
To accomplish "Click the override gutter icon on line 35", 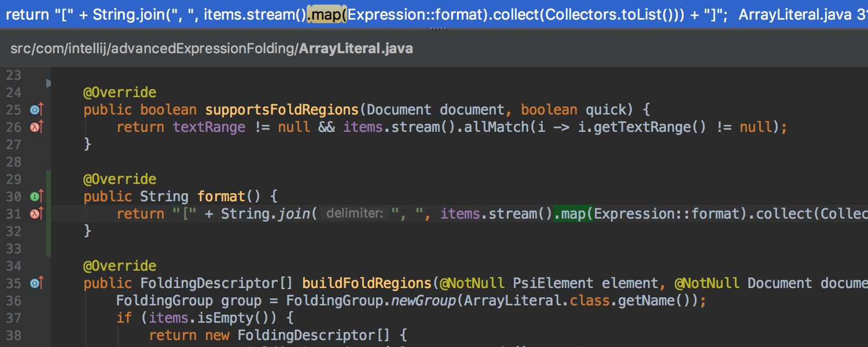I will point(37,283).
